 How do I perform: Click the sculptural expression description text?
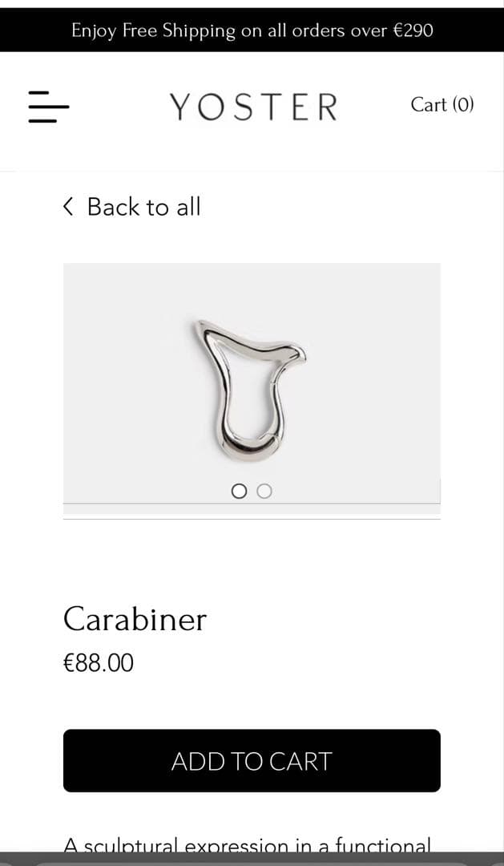(x=247, y=846)
